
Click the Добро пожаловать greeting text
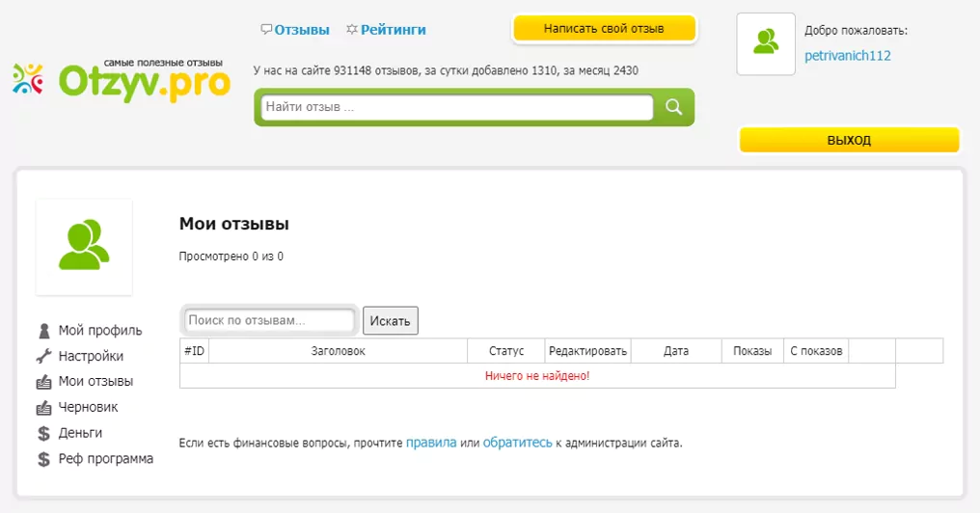pyautogui.click(x=856, y=31)
